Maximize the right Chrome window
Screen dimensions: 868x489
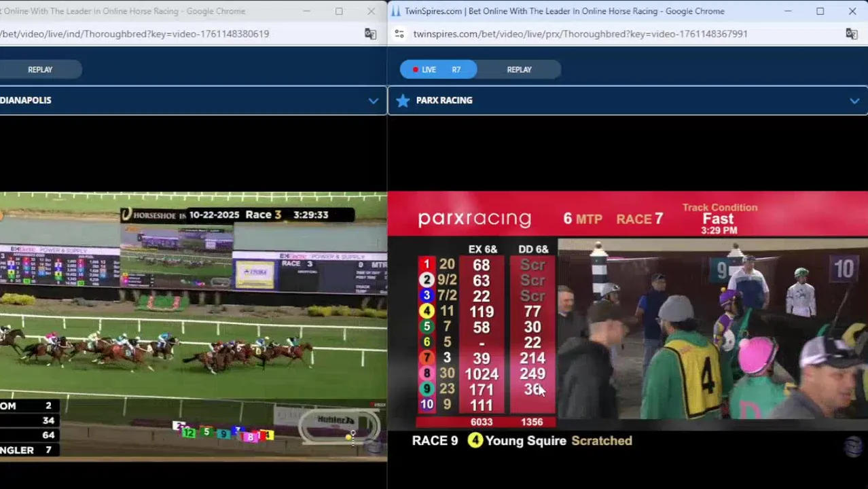tap(820, 11)
